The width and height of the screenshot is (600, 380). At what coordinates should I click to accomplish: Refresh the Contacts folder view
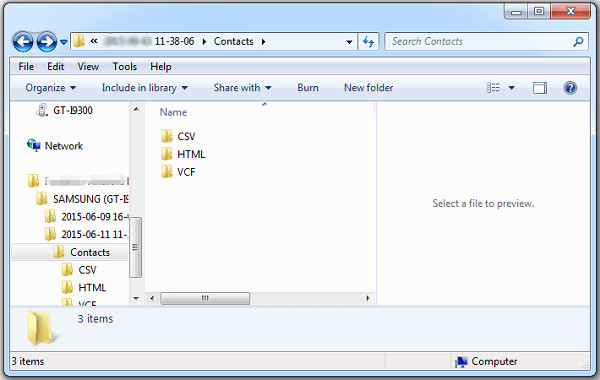click(x=368, y=41)
